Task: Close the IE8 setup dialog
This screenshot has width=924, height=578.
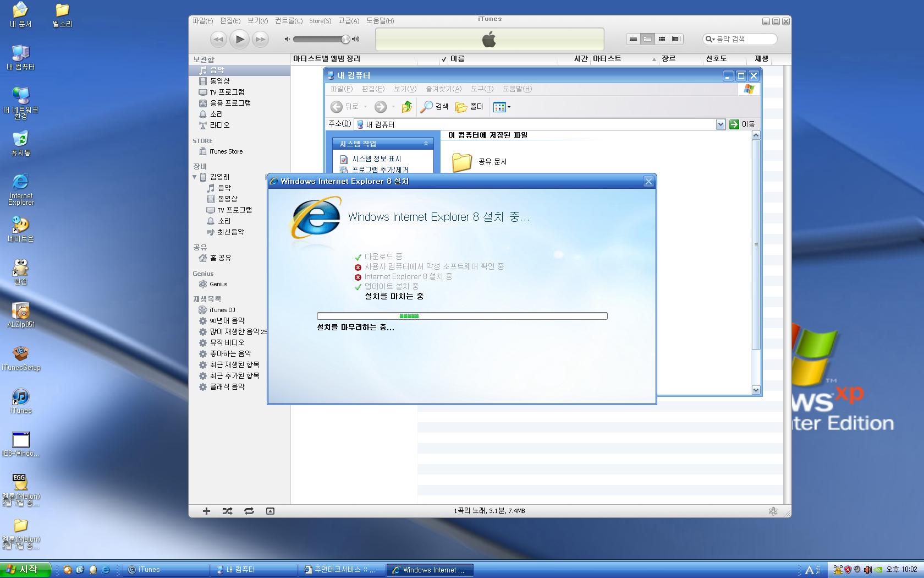Action: tap(648, 182)
